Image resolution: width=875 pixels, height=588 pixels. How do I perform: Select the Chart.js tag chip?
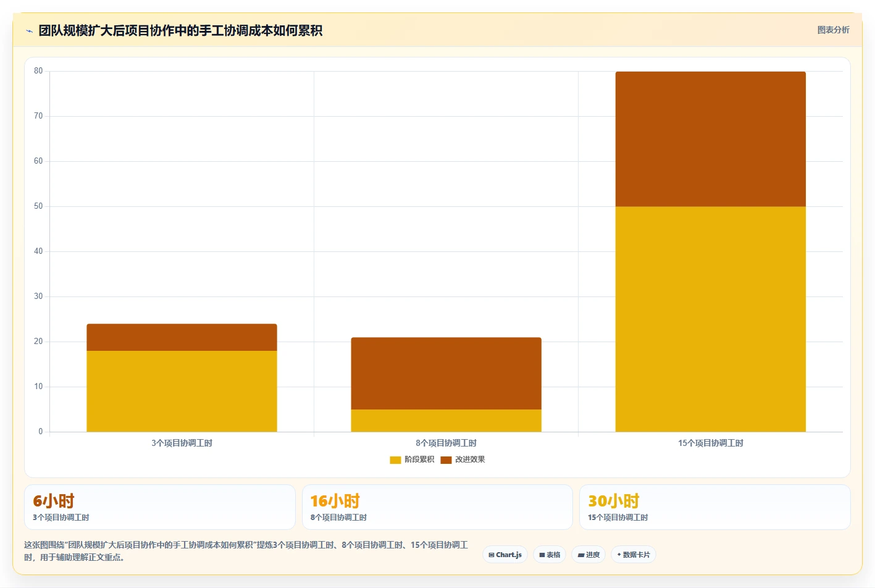click(x=505, y=555)
